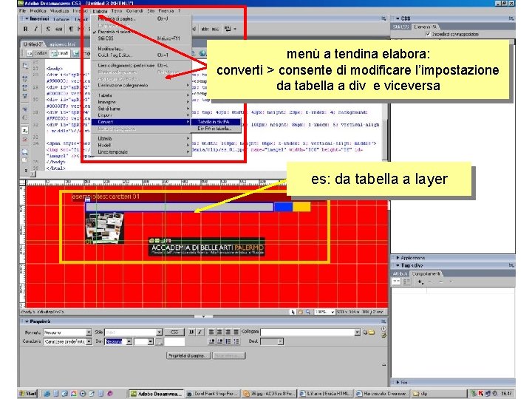Choose Div PA in tabella submenu item

point(215,129)
